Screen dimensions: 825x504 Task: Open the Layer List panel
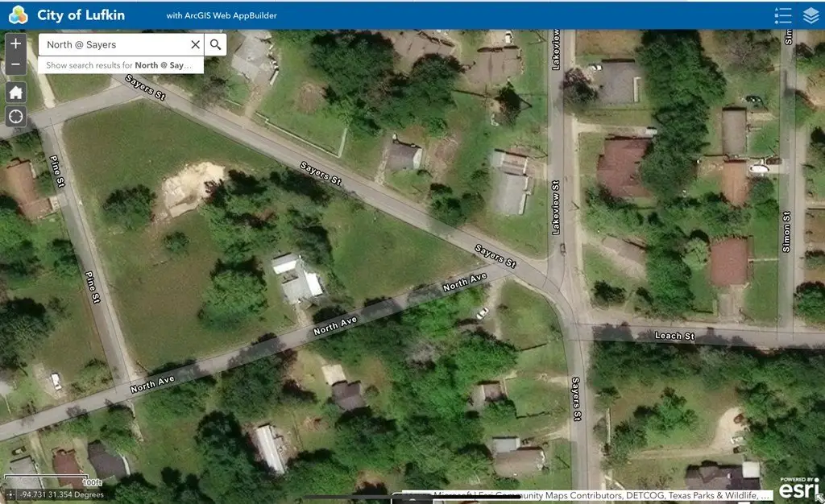[810, 15]
